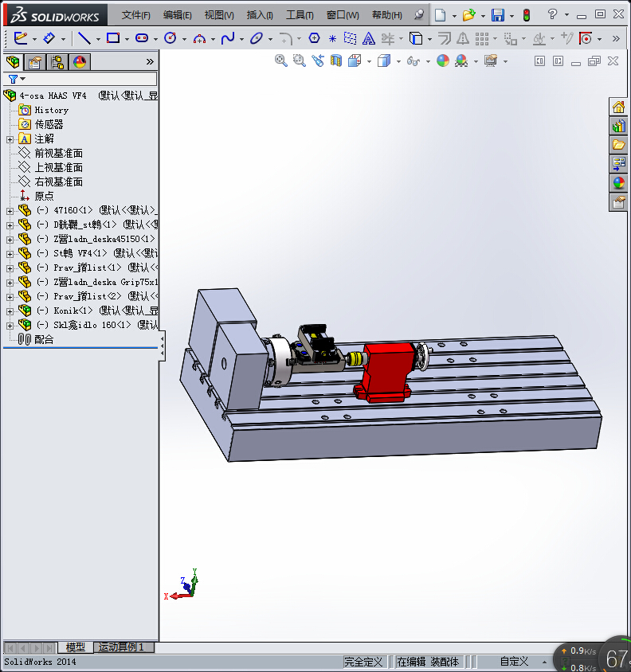Screen dimensions: 631x672
Task: Click the Zoom to Fit icon
Action: coord(281,61)
